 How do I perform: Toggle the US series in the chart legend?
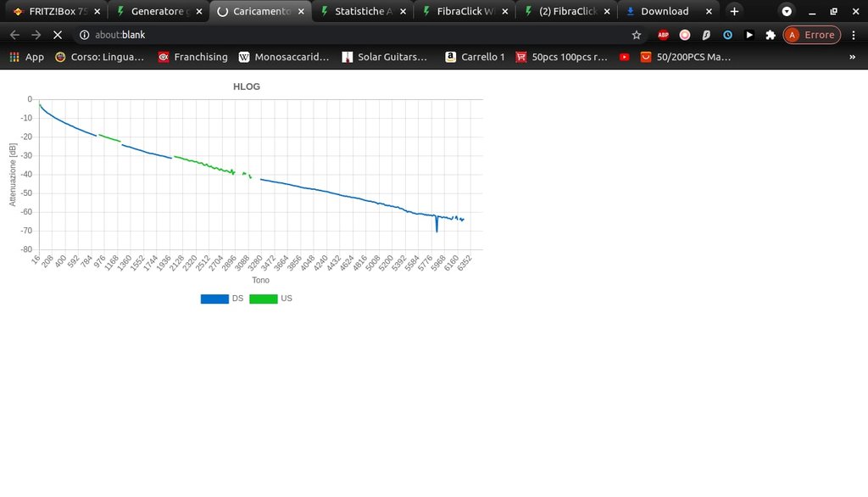click(x=286, y=299)
